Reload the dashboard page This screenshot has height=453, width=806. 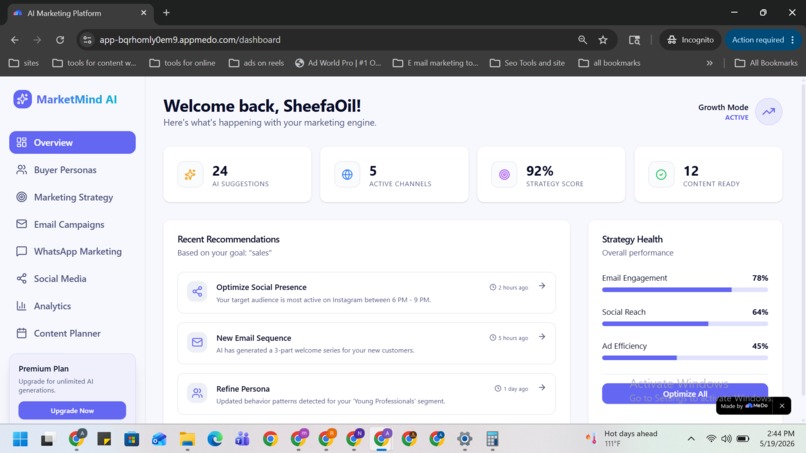pyautogui.click(x=60, y=40)
